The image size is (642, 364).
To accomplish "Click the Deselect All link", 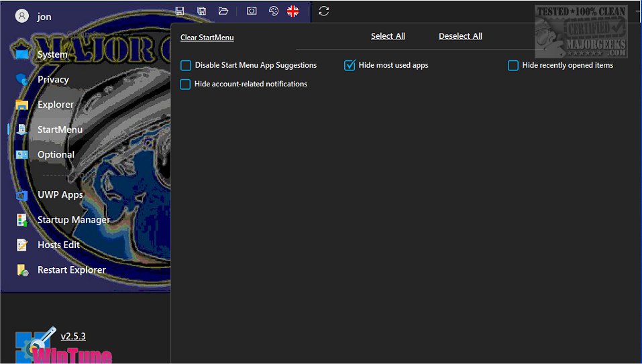I will 460,36.
